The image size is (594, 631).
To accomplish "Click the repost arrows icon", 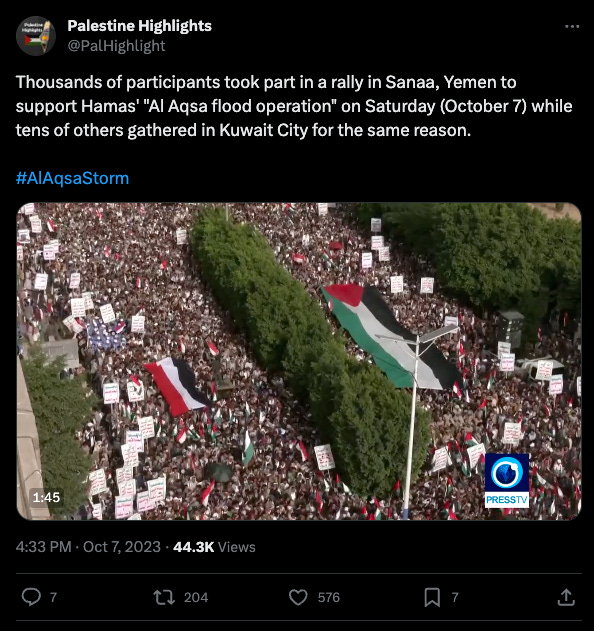I will pos(164,597).
